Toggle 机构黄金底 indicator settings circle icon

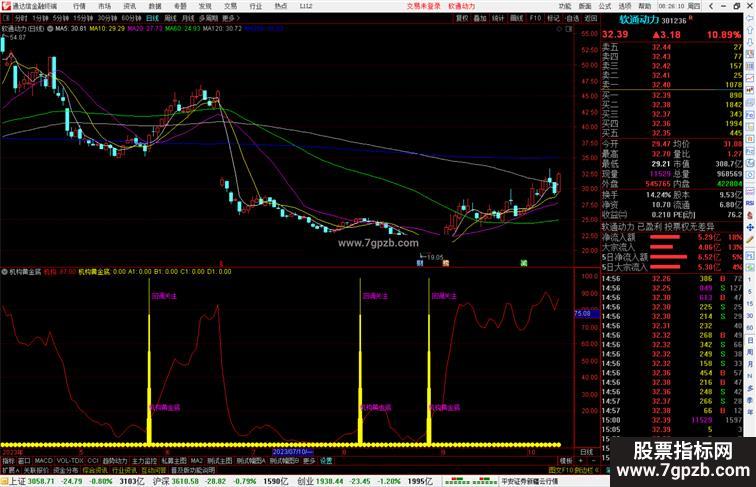pyautogui.click(x=4, y=272)
